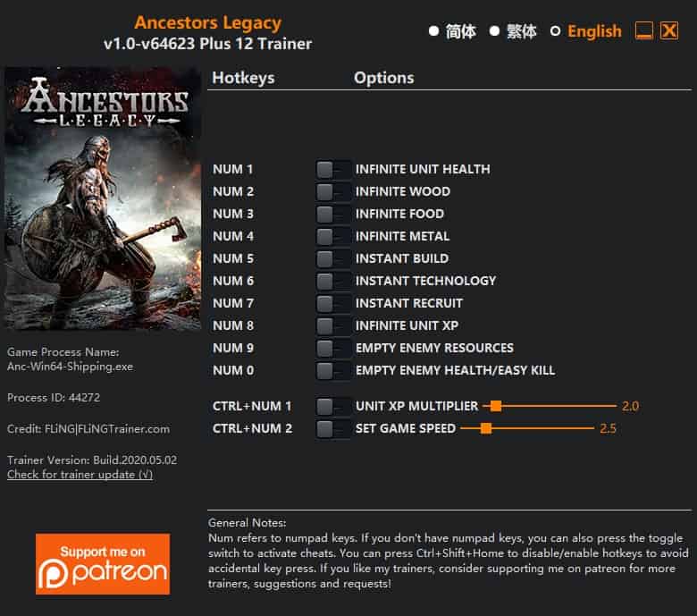Enable the Infinite Metal toggle
Screen dimensions: 697x616
pos(333,236)
